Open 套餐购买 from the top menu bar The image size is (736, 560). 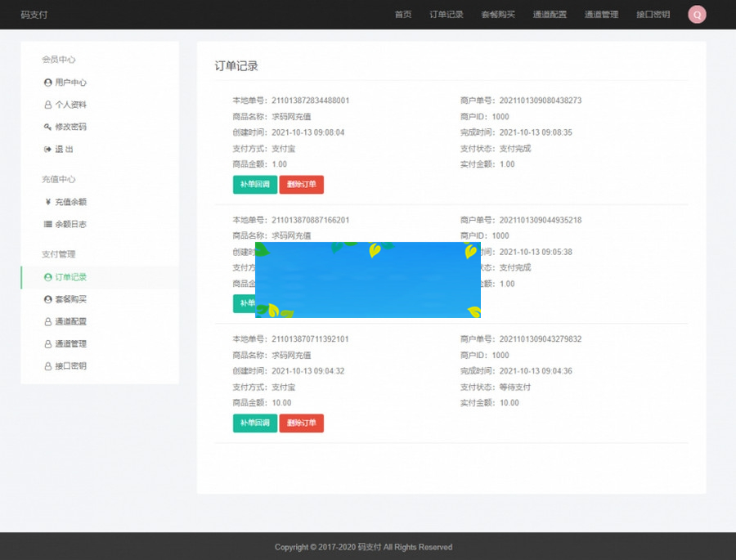[497, 15]
